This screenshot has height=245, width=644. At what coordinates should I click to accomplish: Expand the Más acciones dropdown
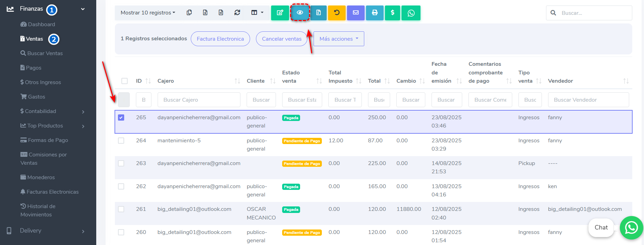[339, 39]
